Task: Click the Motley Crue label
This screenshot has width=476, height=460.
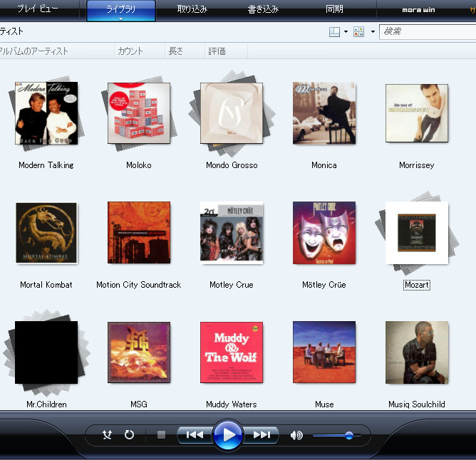Action: pyautogui.click(x=232, y=285)
